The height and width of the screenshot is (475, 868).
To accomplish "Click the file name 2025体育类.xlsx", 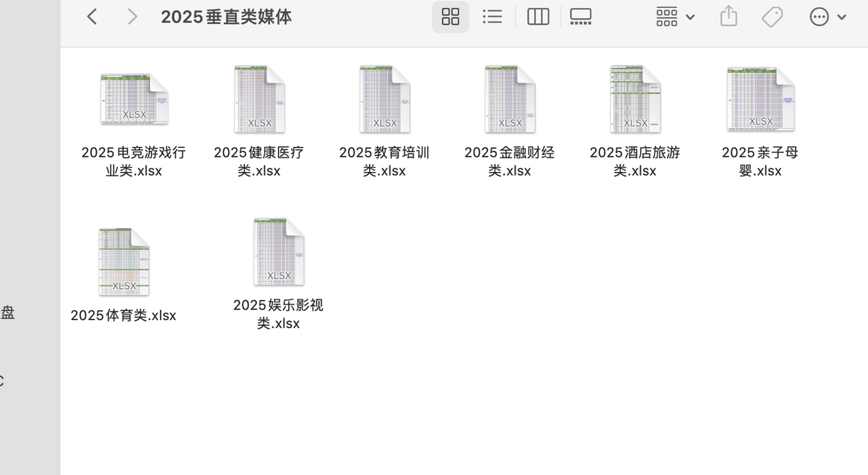I will (x=124, y=315).
